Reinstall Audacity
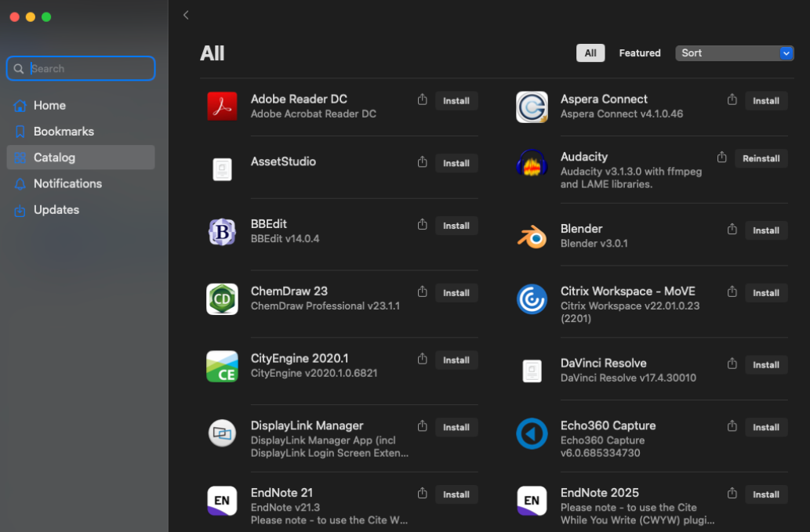This screenshot has width=810, height=532. (x=761, y=158)
